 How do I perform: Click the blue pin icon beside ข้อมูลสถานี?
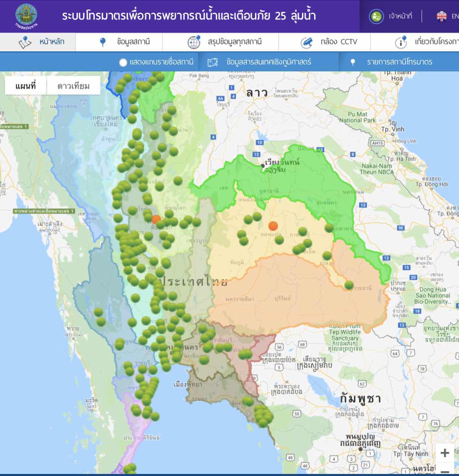[103, 42]
